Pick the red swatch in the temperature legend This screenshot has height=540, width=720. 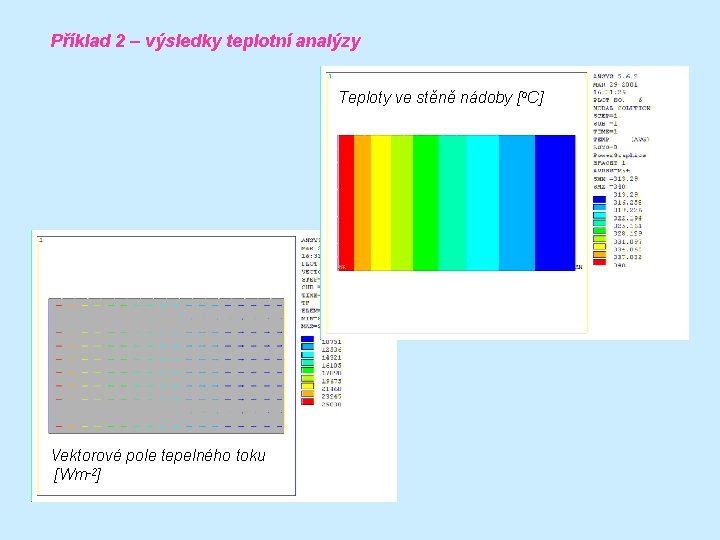coord(599,262)
